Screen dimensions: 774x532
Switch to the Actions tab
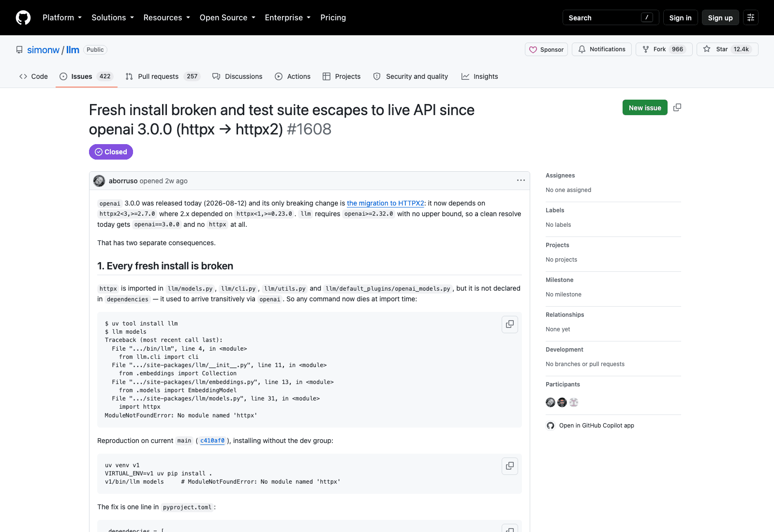293,76
